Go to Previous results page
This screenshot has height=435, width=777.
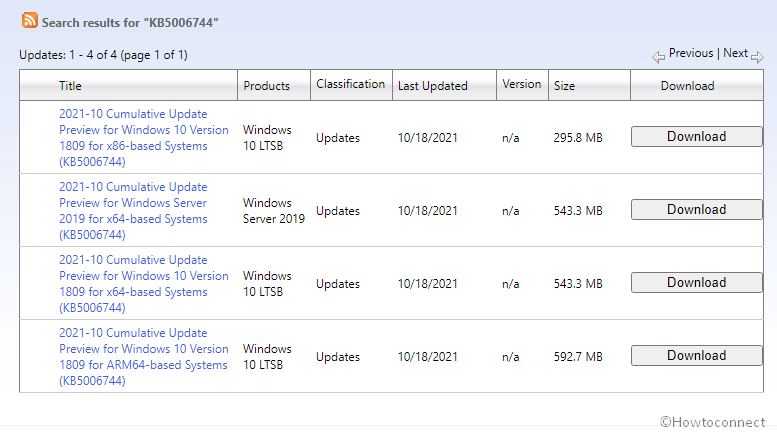pyautogui.click(x=690, y=53)
